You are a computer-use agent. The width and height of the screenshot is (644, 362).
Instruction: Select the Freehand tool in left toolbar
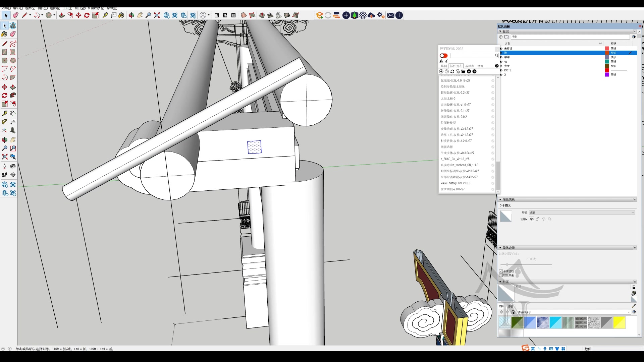[x=13, y=44]
